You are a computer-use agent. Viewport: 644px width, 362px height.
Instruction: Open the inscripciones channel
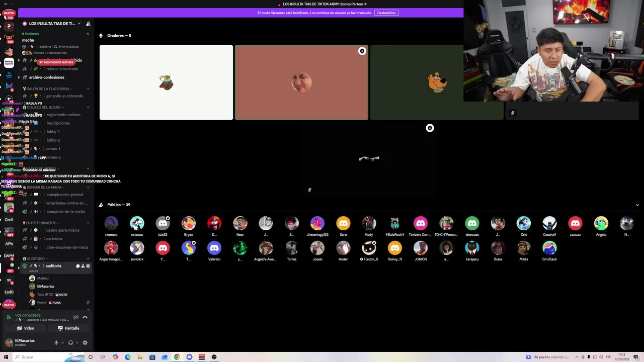[55, 123]
